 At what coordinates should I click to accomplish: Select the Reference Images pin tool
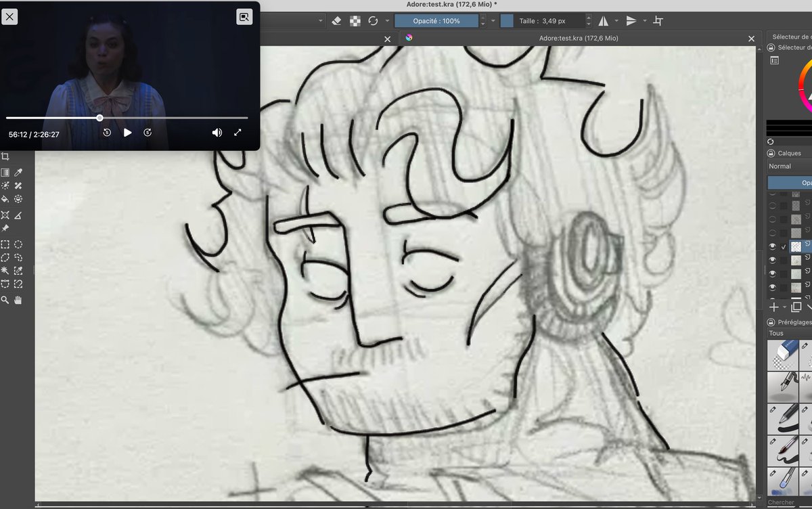(5, 229)
